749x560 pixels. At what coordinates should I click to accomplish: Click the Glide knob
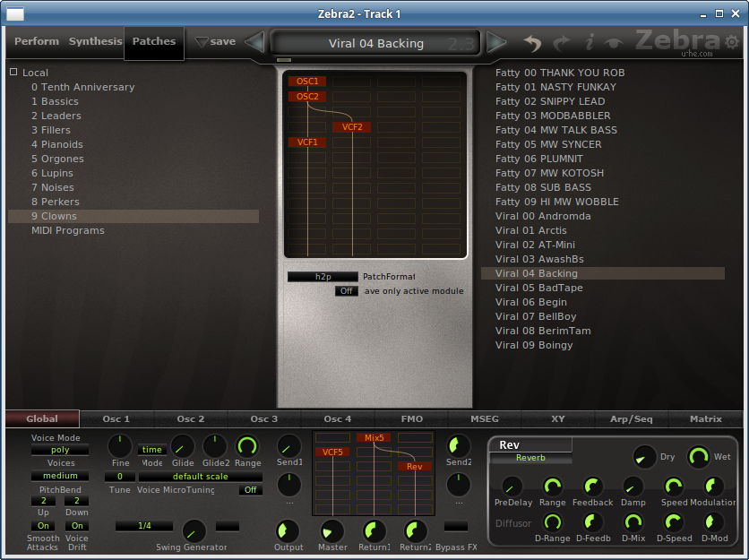pyautogui.click(x=183, y=446)
